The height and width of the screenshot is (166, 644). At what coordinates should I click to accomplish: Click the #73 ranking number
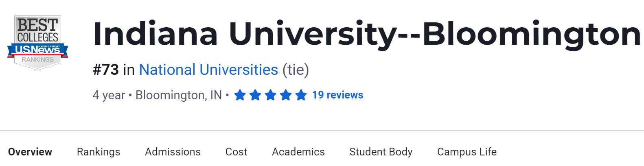(106, 70)
